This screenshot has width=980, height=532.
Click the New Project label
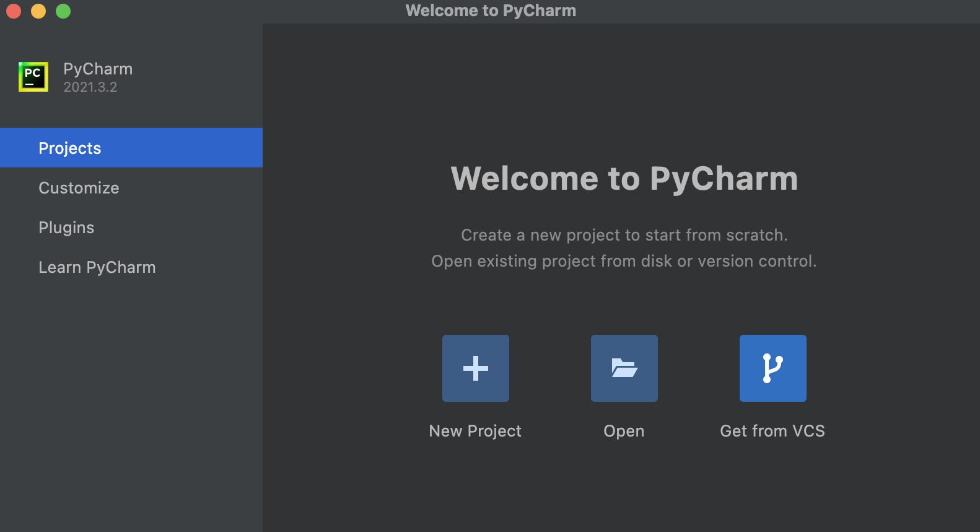point(475,431)
